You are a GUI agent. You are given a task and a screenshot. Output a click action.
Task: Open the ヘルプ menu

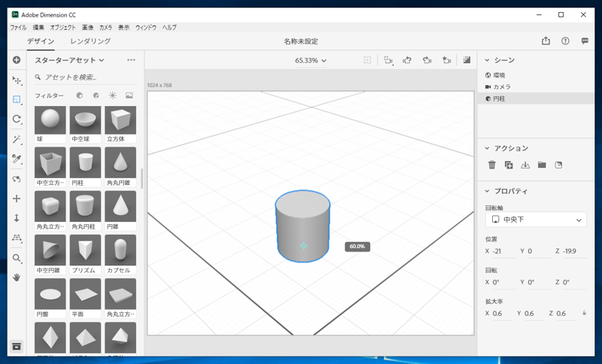[169, 28]
